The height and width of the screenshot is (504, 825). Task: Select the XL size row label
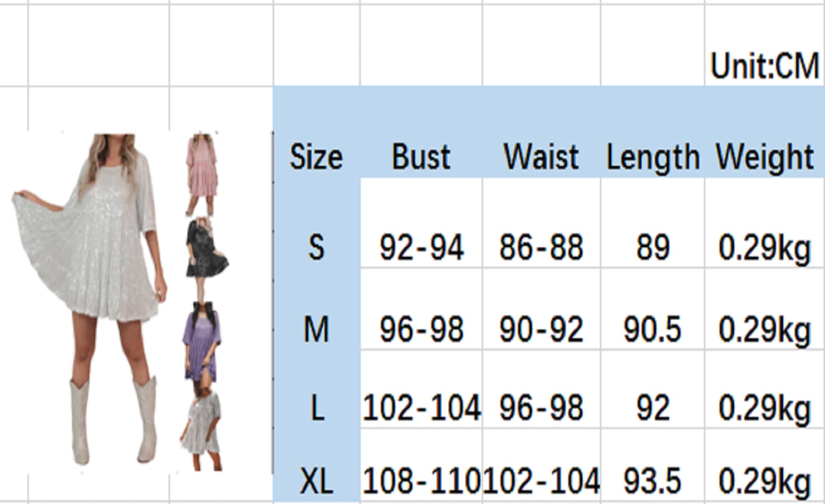[x=316, y=482]
